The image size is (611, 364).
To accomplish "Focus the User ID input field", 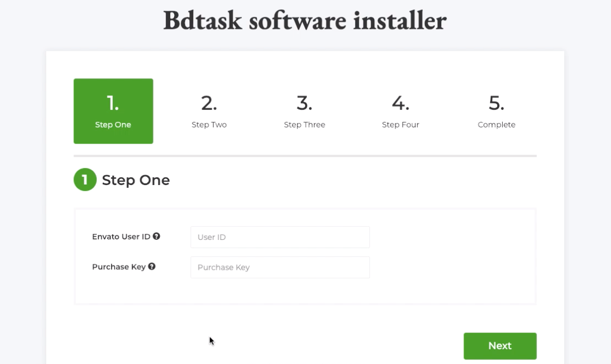I will coord(280,237).
